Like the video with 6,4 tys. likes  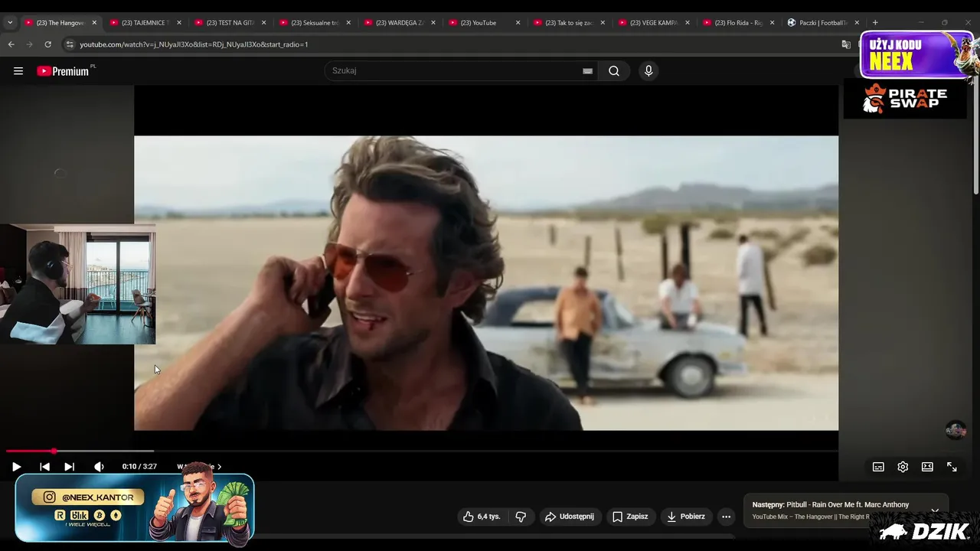[x=482, y=517]
